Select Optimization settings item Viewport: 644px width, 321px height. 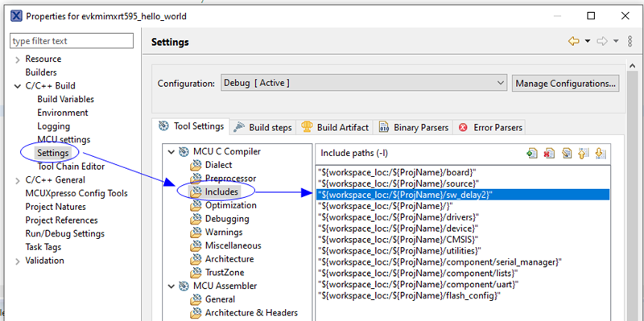click(231, 205)
